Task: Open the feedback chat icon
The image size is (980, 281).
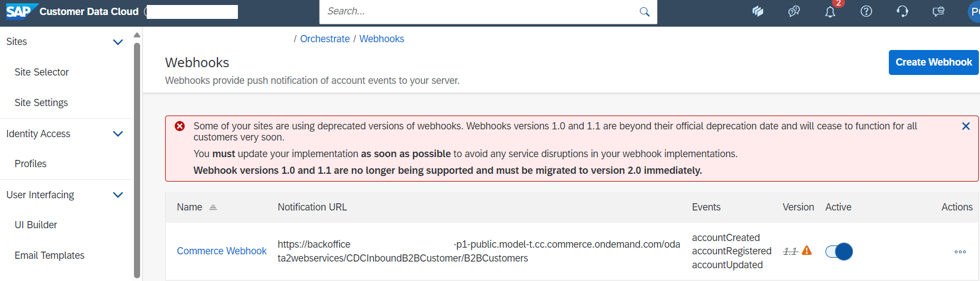Action: click(938, 11)
